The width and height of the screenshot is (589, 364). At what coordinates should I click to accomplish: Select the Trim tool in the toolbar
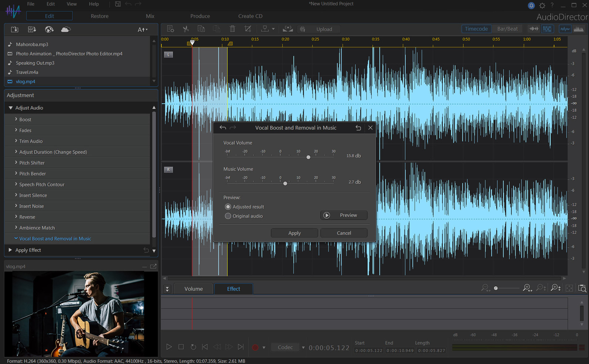click(x=248, y=29)
